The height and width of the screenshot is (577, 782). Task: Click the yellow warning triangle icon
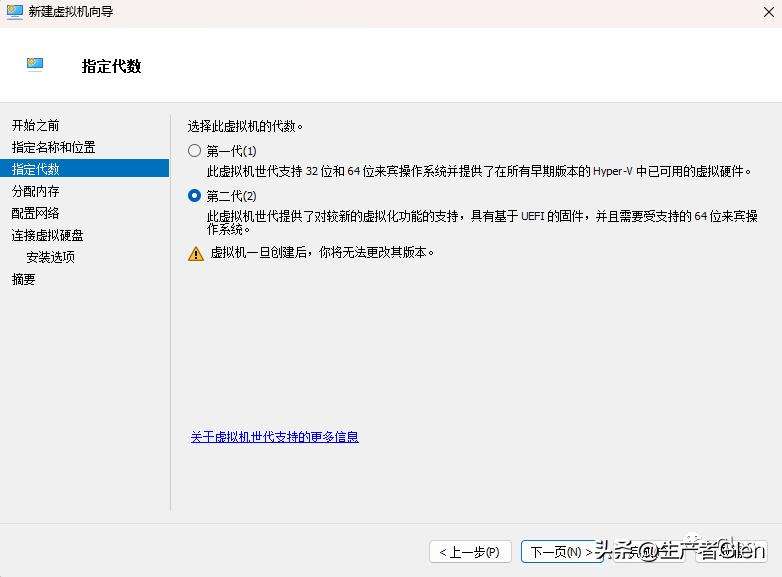(196, 253)
